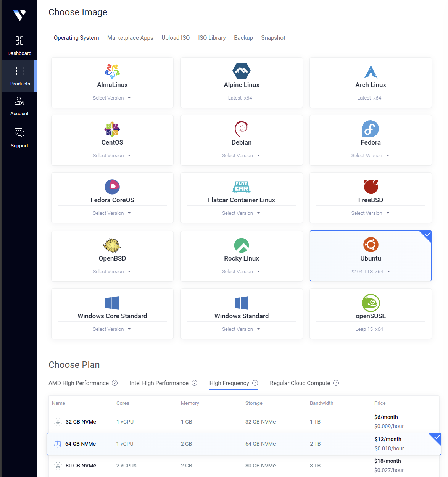The height and width of the screenshot is (477, 448).
Task: Expand Fedora CoreOS Select Version dropdown
Action: click(x=112, y=213)
